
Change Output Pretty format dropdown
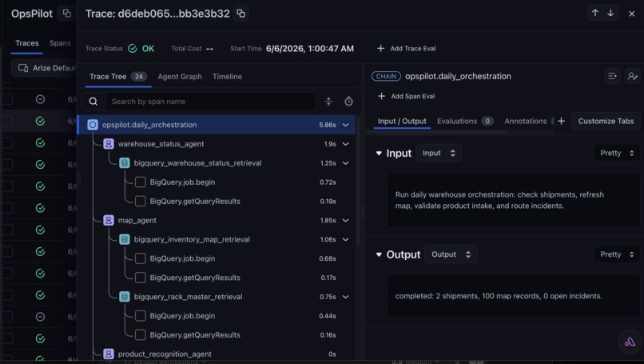(617, 254)
